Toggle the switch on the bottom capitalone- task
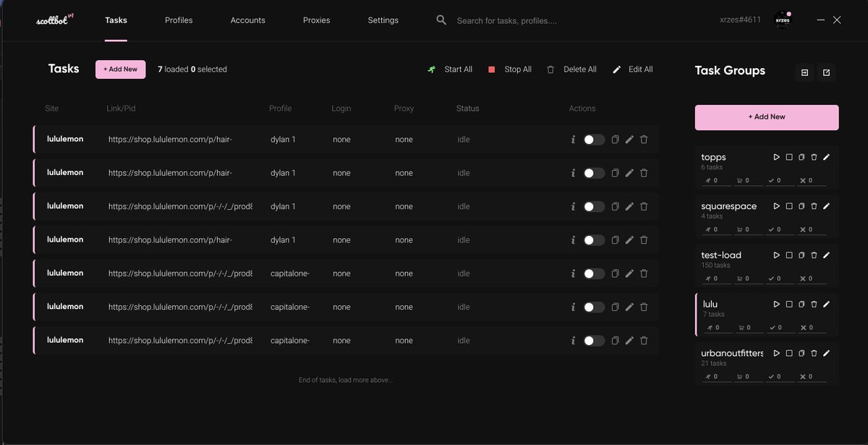Viewport: 868px width, 445px height. point(594,341)
